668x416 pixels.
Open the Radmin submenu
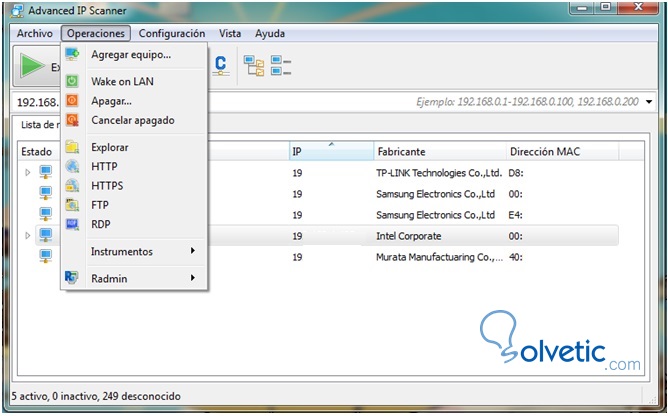pyautogui.click(x=134, y=279)
